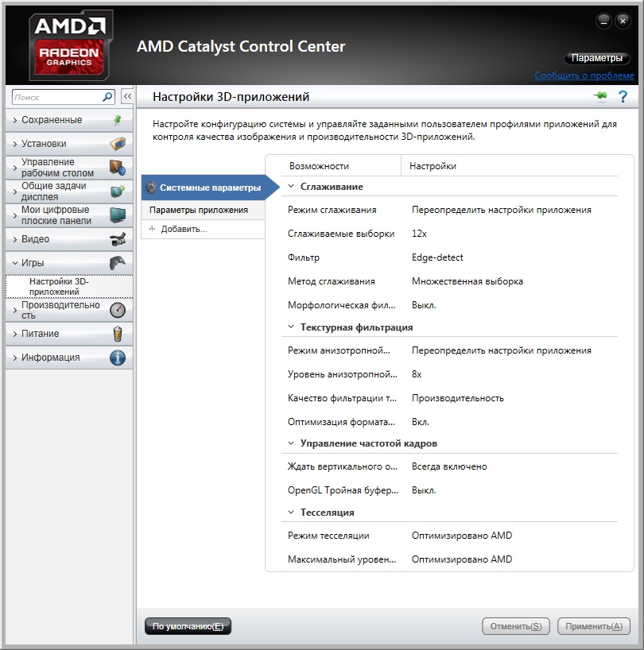Change Ждать вертикального обновления value
Screen dimensions: 644x650
448,466
